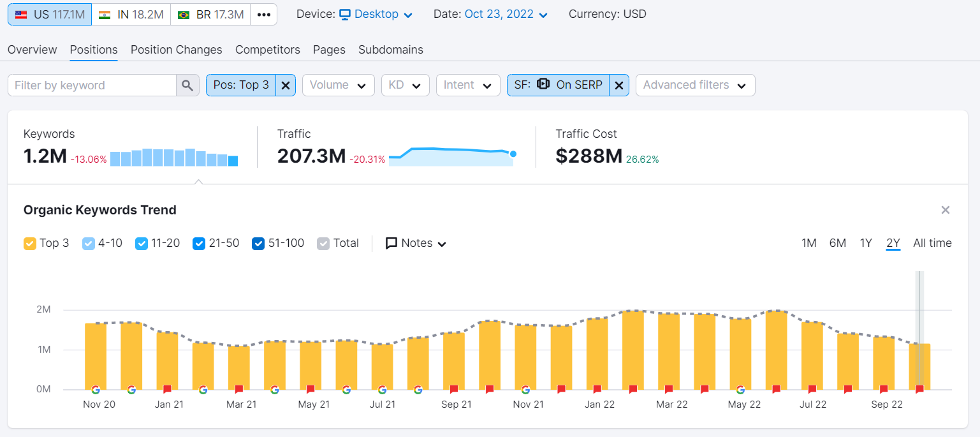The width and height of the screenshot is (980, 437).
Task: Open the Position Changes tab
Action: point(176,50)
